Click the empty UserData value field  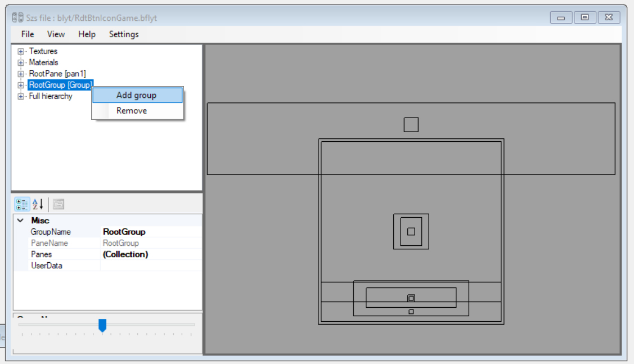point(151,266)
